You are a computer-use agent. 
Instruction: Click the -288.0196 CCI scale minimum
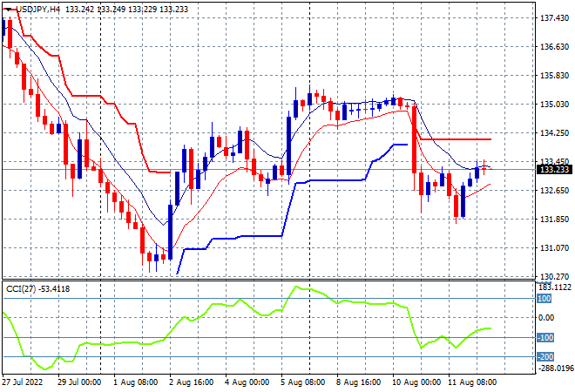(555, 368)
